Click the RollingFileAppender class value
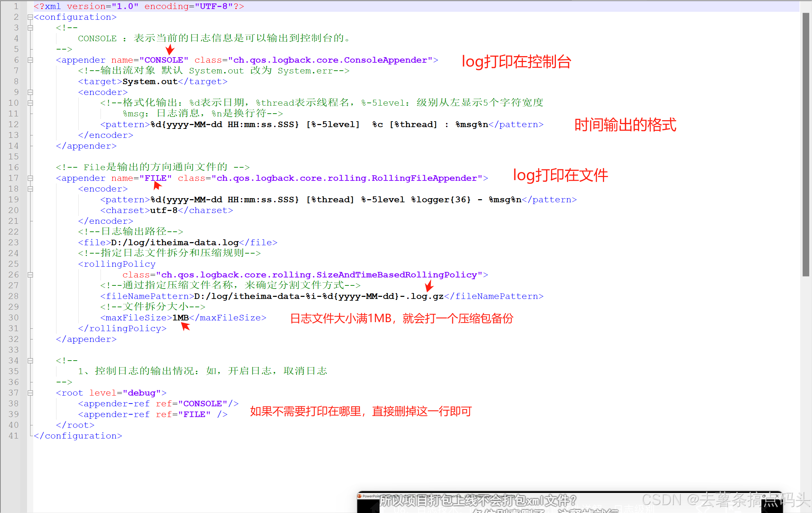 (347, 178)
